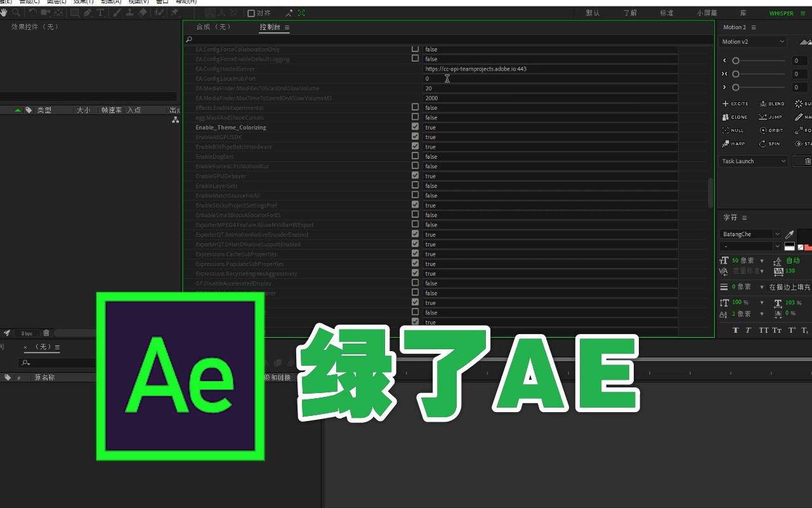Screen dimensions: 812x508
Task: Click the Motion 2 BLEND button
Action: click(772, 104)
